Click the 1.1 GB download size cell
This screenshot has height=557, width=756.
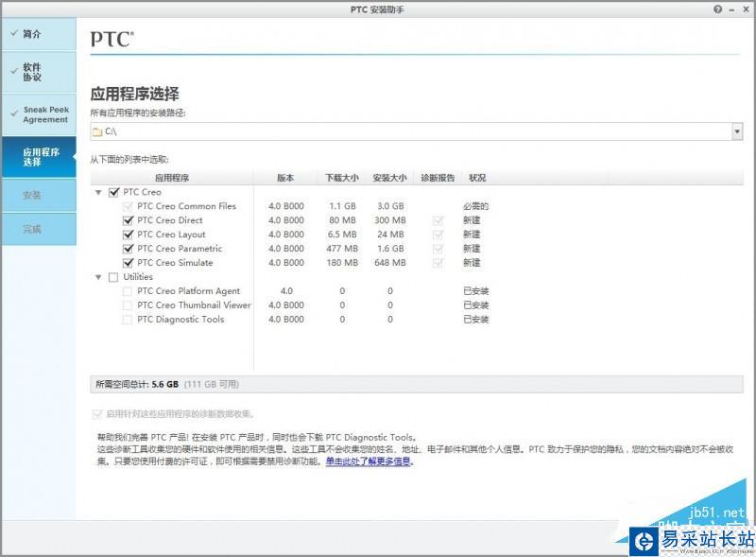(x=342, y=206)
